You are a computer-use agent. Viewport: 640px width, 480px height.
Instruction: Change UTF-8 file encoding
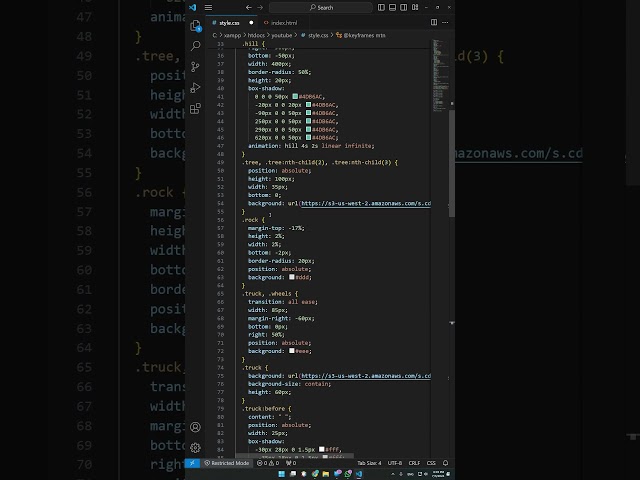click(395, 463)
